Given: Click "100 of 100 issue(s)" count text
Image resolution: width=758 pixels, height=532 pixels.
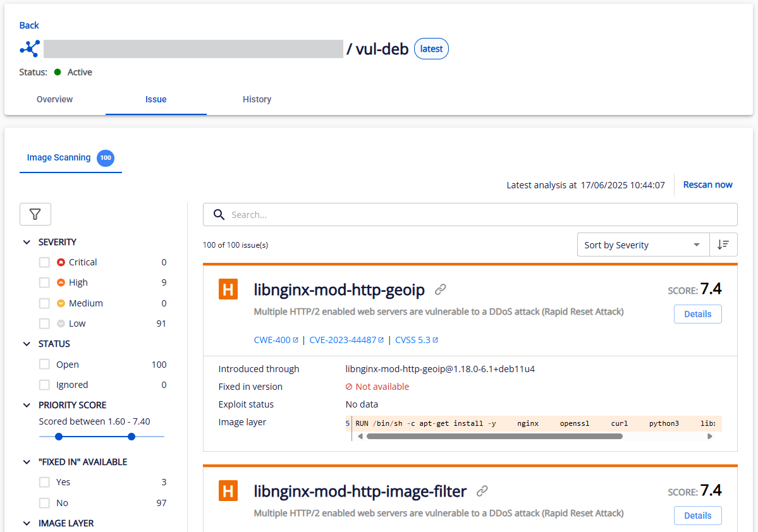Looking at the screenshot, I should pos(235,245).
